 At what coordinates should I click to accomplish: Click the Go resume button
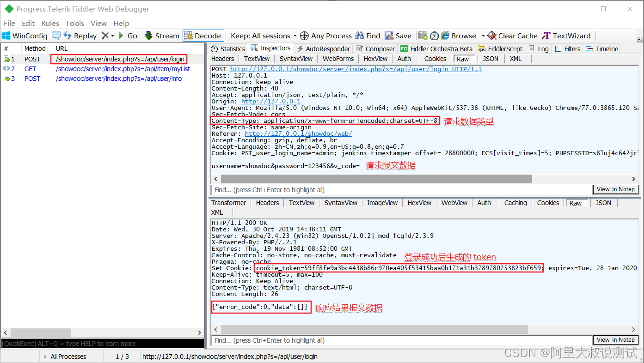click(x=128, y=36)
